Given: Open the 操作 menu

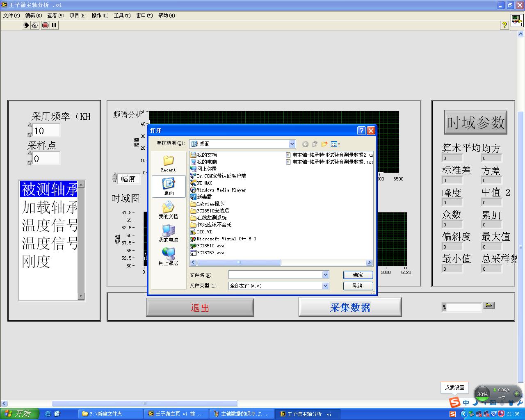Looking at the screenshot, I should 100,16.
